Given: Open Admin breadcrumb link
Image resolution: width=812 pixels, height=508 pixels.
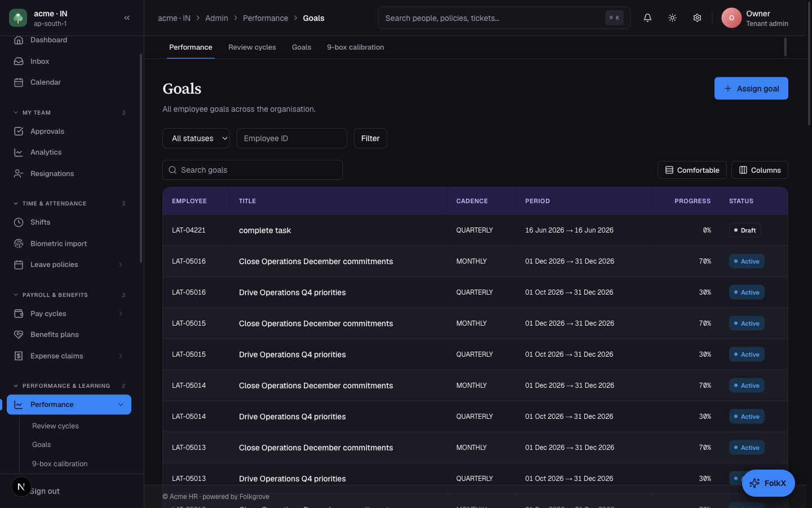Looking at the screenshot, I should (217, 18).
